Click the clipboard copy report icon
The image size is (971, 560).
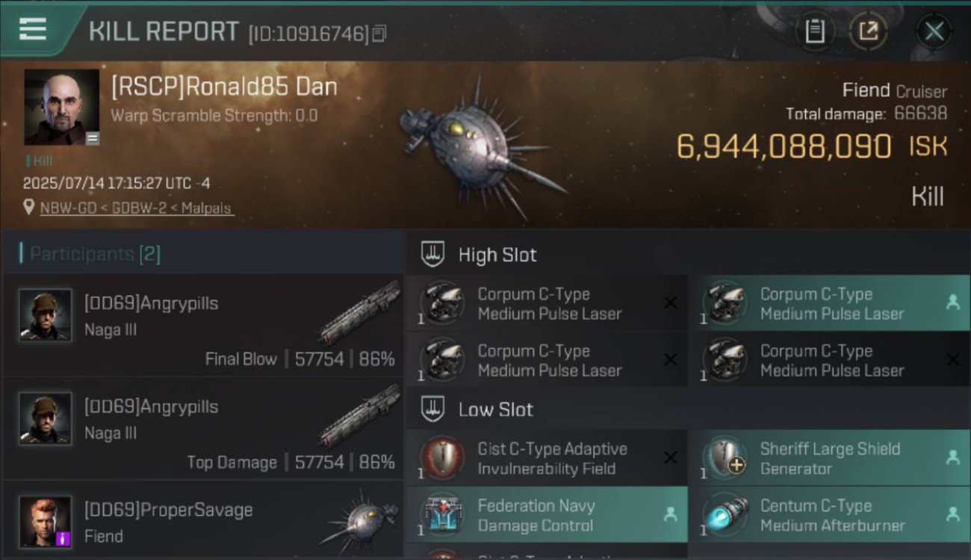pyautogui.click(x=814, y=31)
